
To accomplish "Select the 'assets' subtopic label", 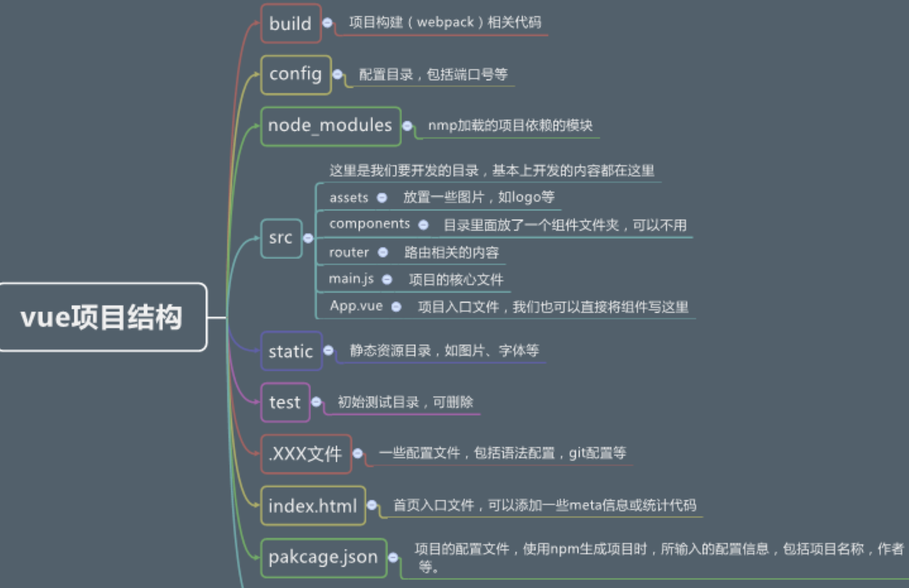I will [349, 198].
